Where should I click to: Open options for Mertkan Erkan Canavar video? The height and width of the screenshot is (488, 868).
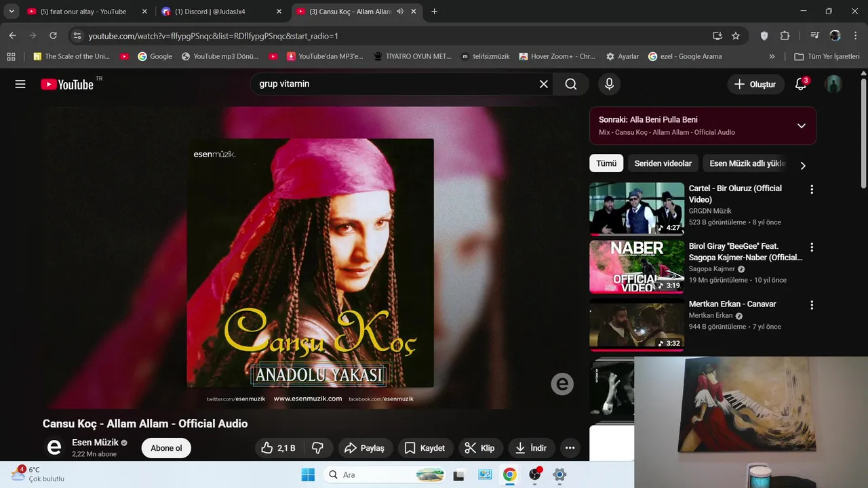[811, 305]
